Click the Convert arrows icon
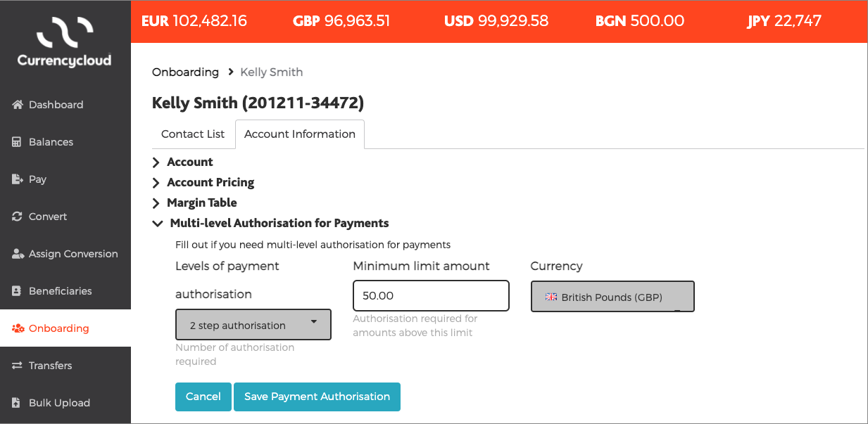The height and width of the screenshot is (424, 868). pyautogui.click(x=18, y=217)
